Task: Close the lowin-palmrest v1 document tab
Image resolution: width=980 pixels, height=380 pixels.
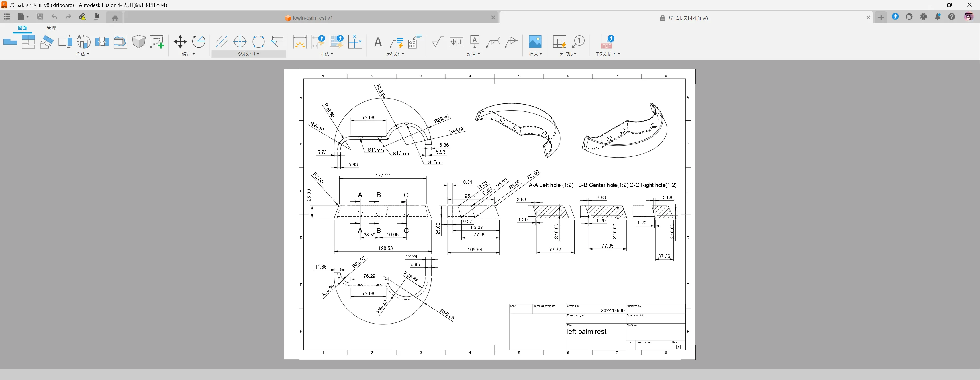Action: pyautogui.click(x=493, y=17)
